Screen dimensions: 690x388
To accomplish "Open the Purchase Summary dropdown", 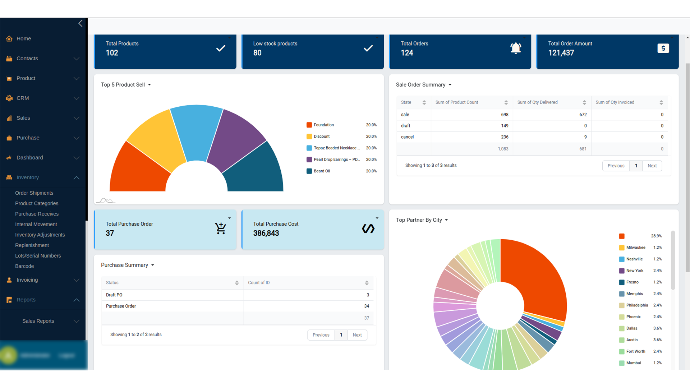I will tap(153, 265).
